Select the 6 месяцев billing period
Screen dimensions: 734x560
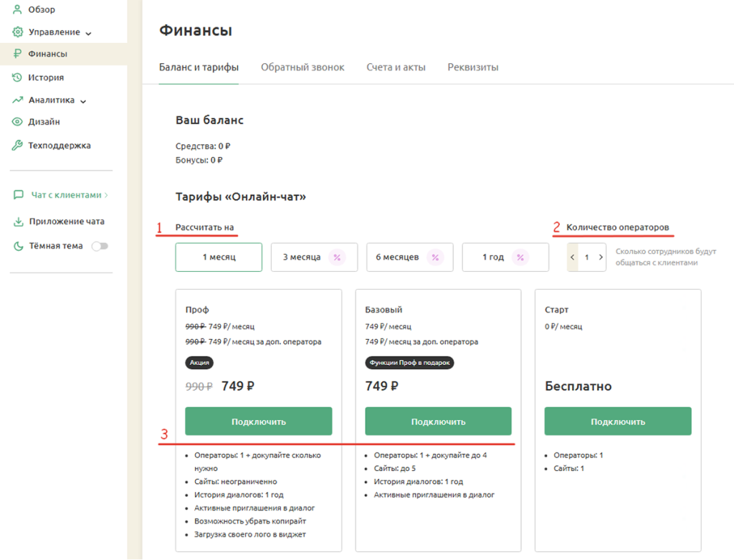409,257
